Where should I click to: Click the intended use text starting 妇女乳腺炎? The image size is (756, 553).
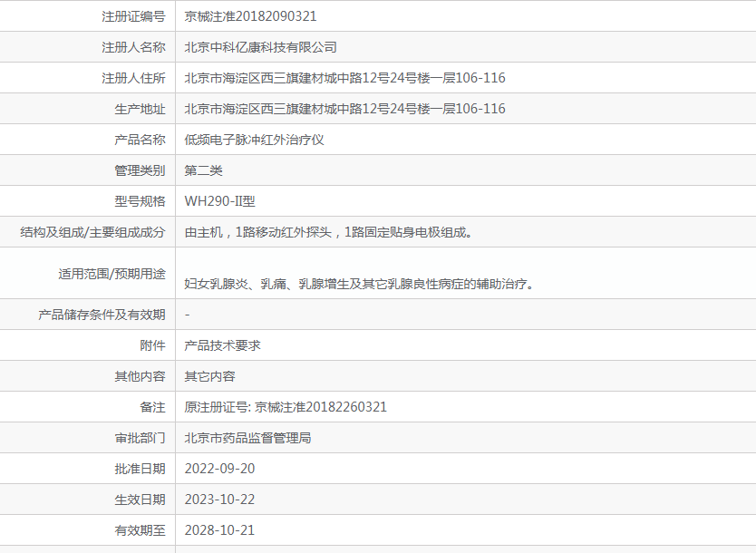click(x=360, y=284)
